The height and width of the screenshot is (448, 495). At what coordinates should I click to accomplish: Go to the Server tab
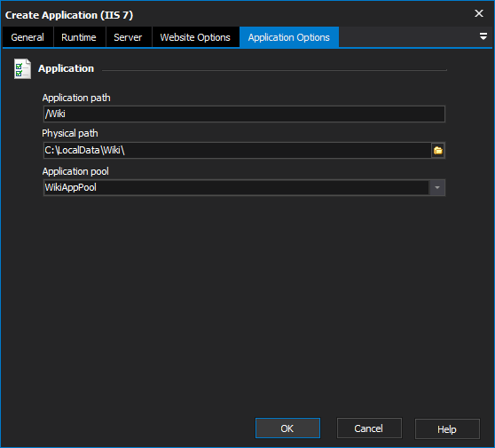pyautogui.click(x=128, y=37)
